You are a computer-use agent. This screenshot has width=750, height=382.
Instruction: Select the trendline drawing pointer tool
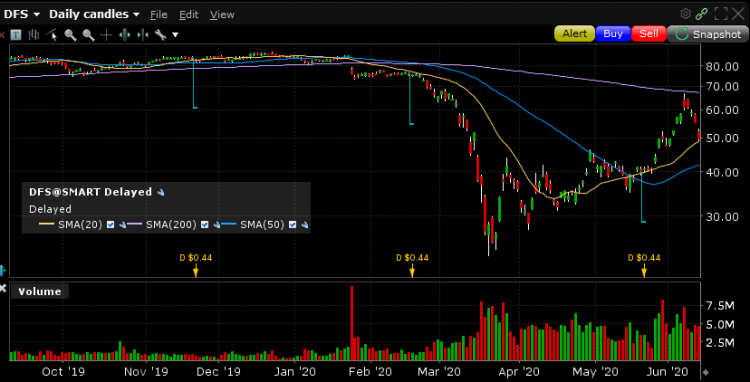click(53, 35)
